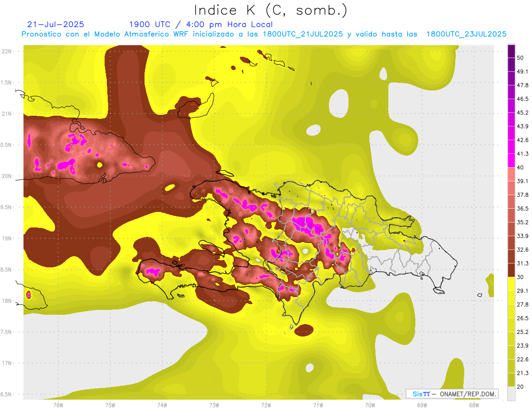Select the date '21-Jul-2025'
This screenshot has height=411, width=532.
click(56, 24)
